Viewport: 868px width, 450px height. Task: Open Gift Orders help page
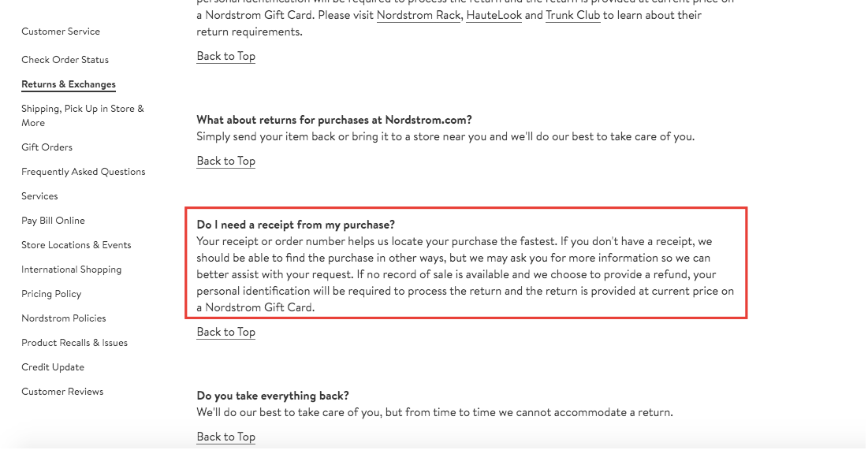pos(47,147)
